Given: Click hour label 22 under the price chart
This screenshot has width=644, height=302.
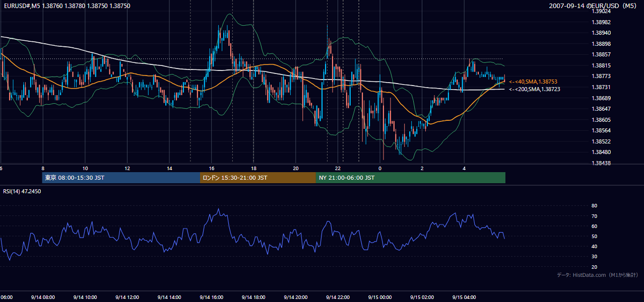Looking at the screenshot, I should click(x=338, y=169).
